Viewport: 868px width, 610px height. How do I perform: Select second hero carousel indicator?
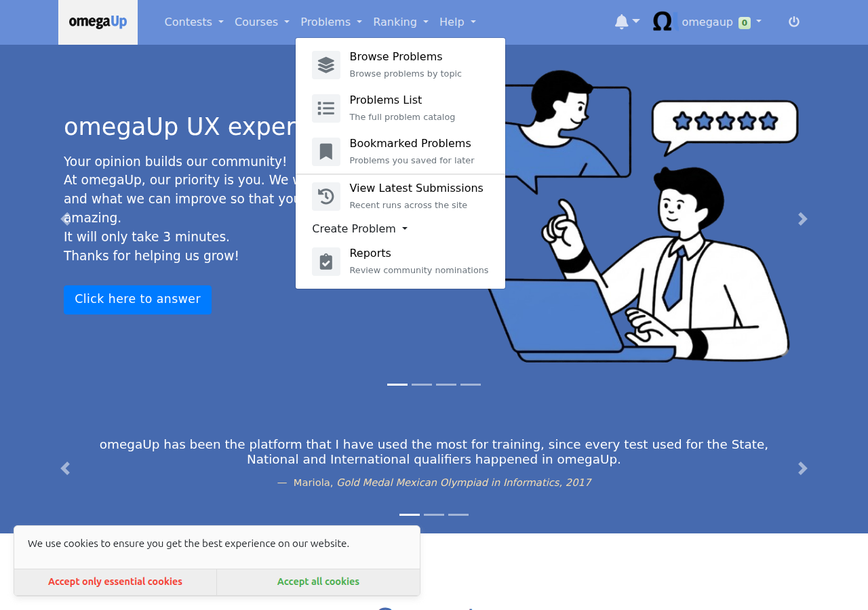[x=422, y=384]
